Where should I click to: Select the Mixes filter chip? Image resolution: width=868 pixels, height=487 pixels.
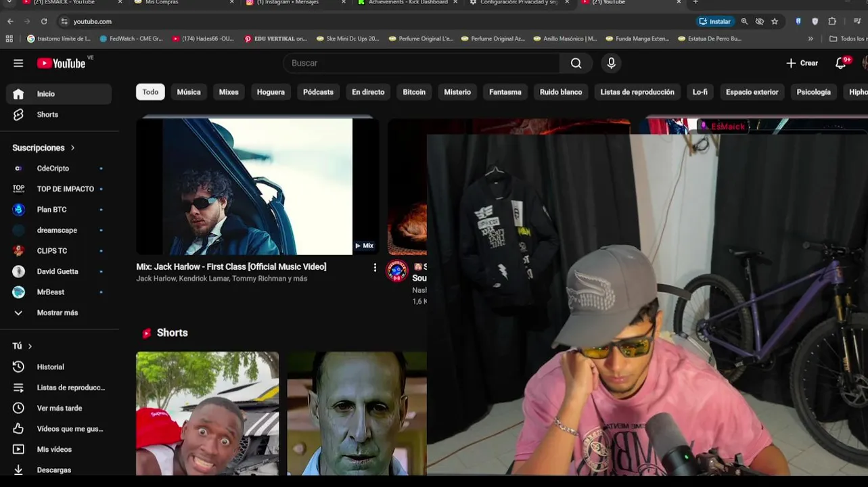coord(229,92)
